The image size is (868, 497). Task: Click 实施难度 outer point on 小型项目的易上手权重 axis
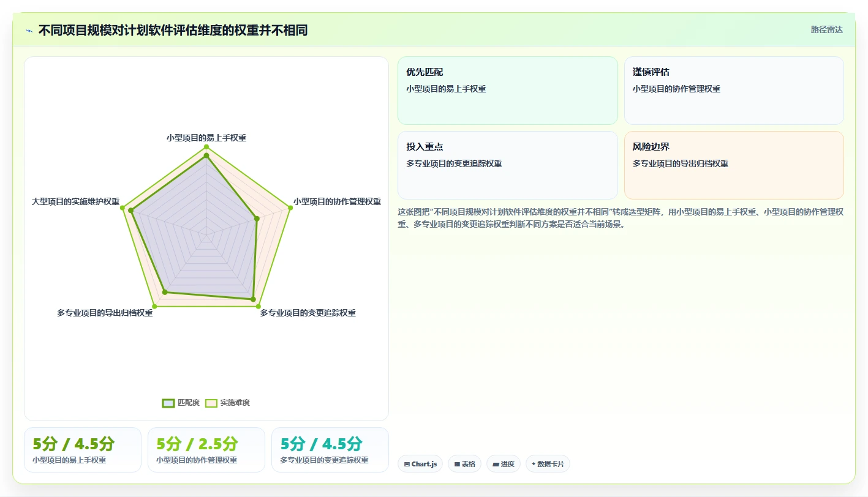click(x=206, y=147)
